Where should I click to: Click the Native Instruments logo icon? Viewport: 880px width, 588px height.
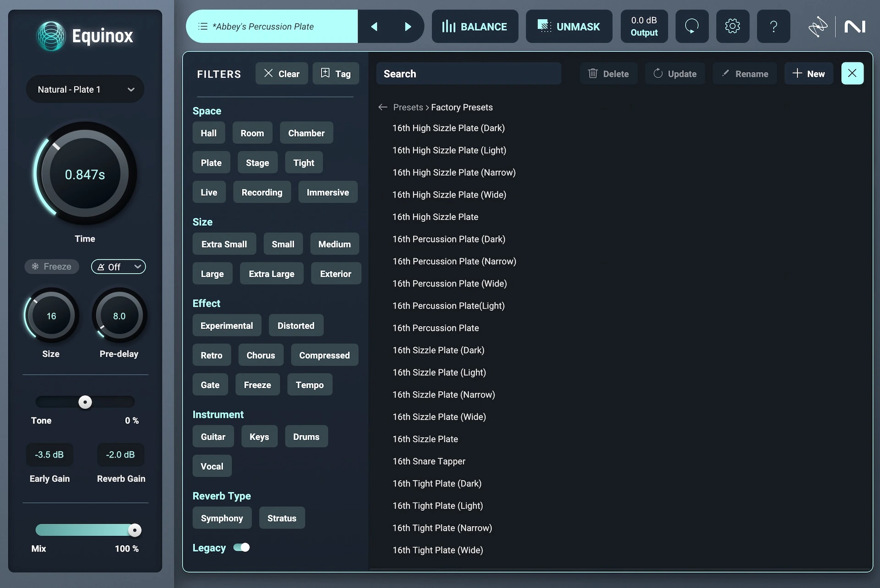(x=855, y=27)
